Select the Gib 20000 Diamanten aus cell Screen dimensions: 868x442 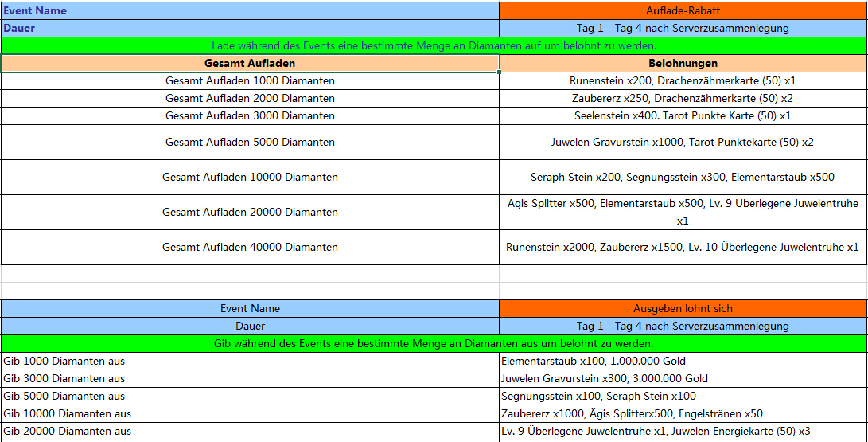(250, 431)
